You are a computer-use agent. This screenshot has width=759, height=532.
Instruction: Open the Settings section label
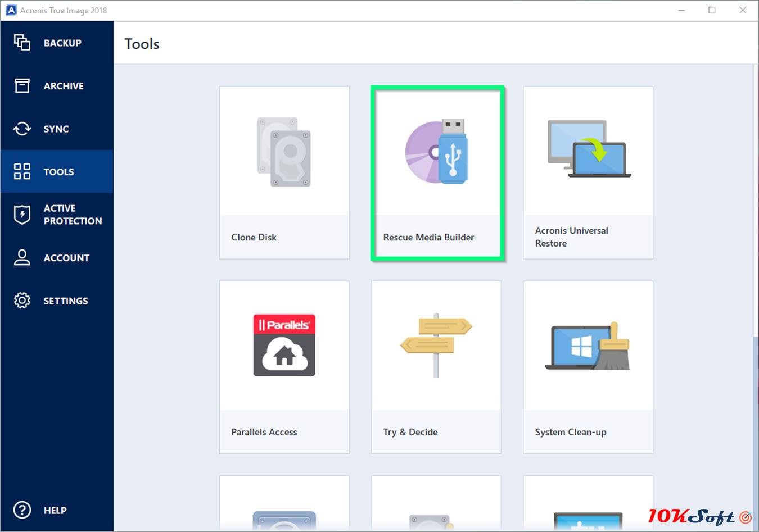click(66, 301)
